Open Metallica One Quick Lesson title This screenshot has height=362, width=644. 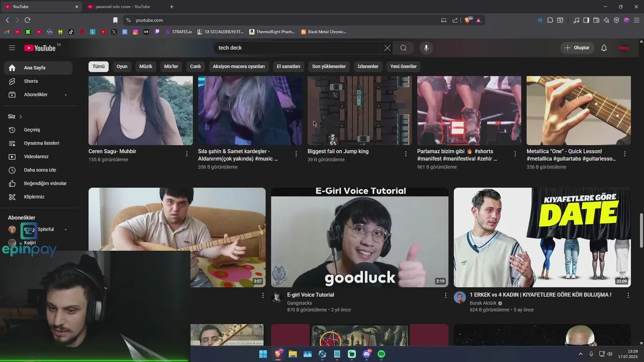pos(571,155)
